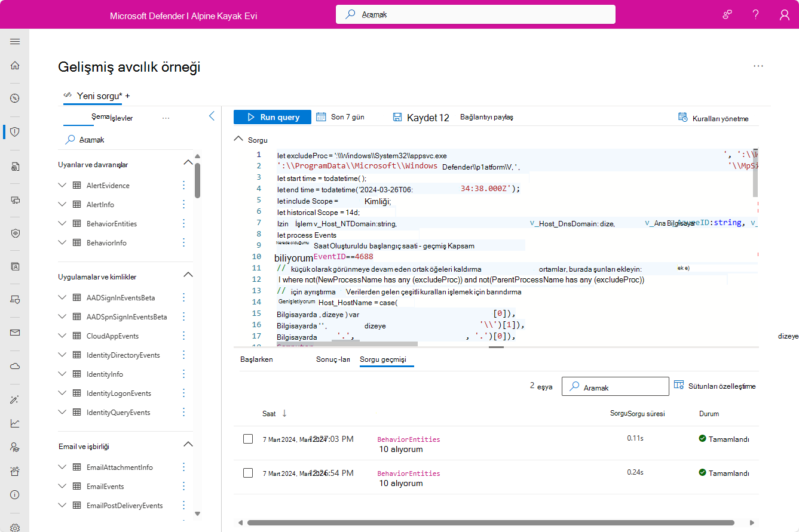Select the checkbox for the 0.11s query row
The width and height of the screenshot is (799, 532).
click(248, 439)
